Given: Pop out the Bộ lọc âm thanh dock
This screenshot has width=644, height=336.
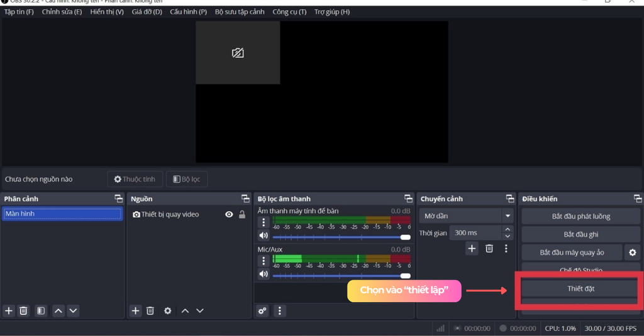Looking at the screenshot, I should coord(408,198).
